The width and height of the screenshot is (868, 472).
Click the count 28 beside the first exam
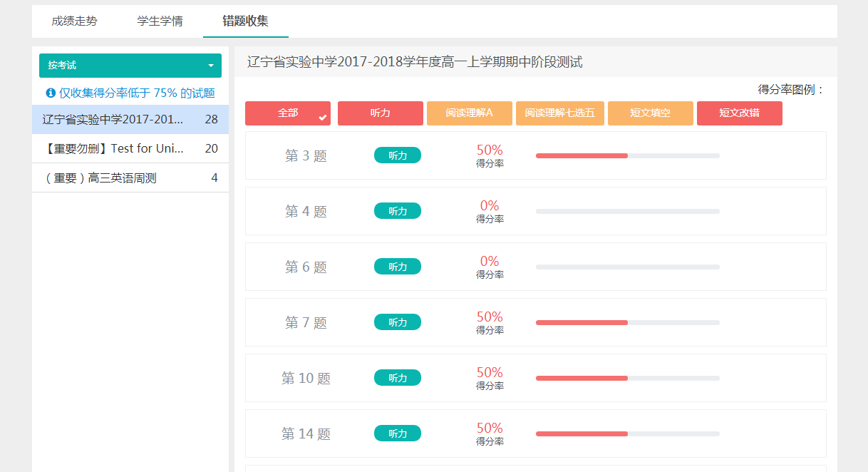(x=212, y=119)
